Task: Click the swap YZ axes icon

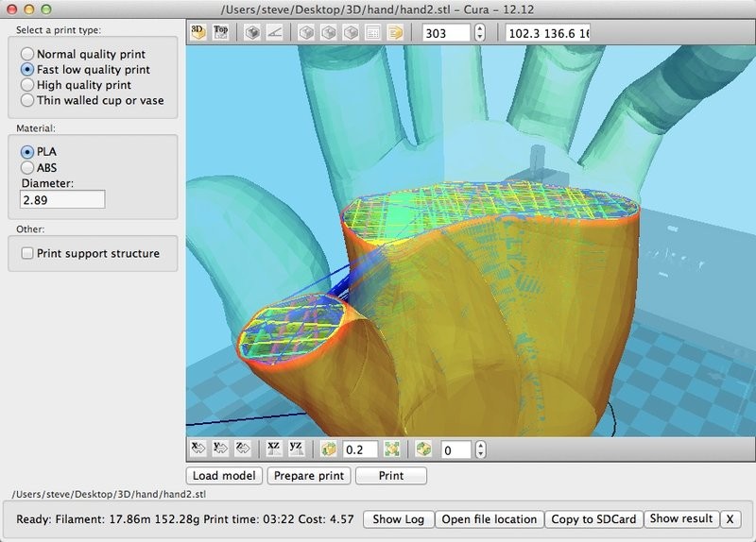Action: [295, 449]
